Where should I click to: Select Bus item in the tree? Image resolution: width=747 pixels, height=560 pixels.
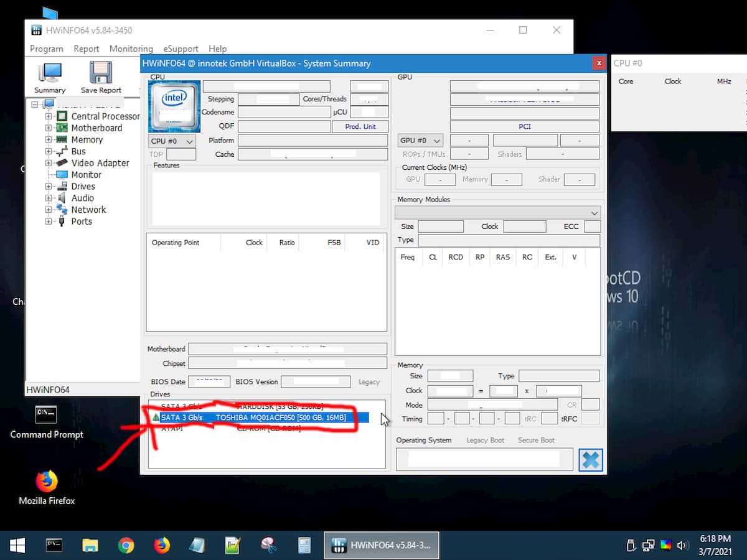[78, 151]
